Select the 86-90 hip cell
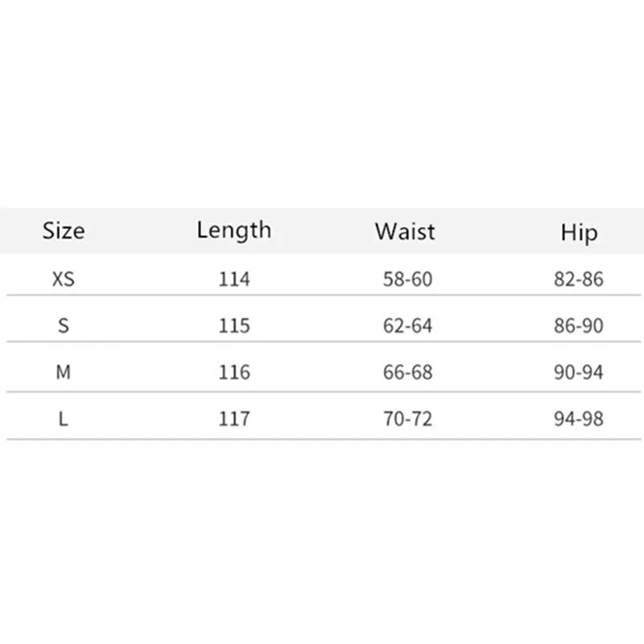Screen dimensions: 644x644 (x=578, y=326)
